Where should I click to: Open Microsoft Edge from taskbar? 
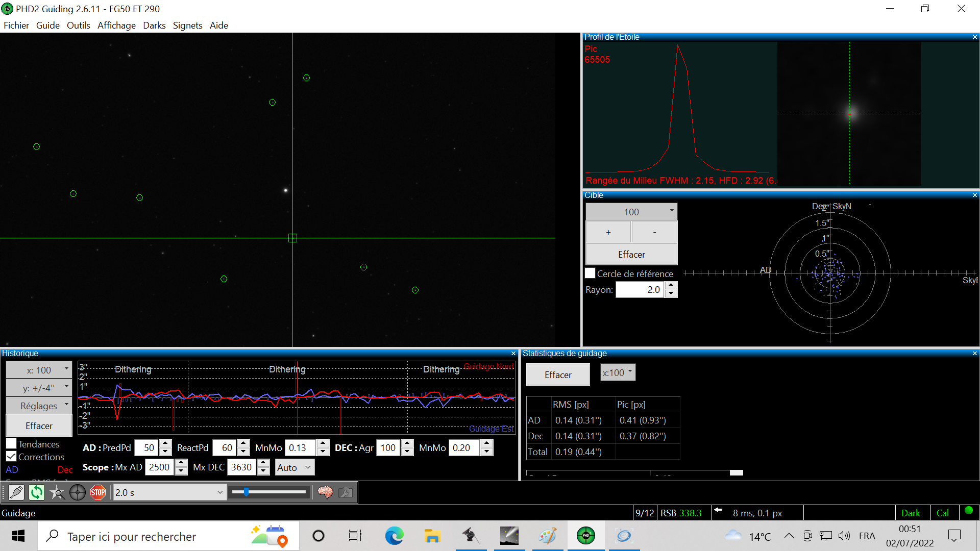point(394,536)
